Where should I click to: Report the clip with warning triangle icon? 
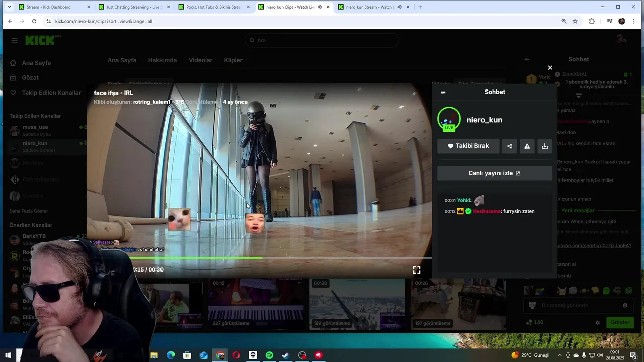[527, 146]
